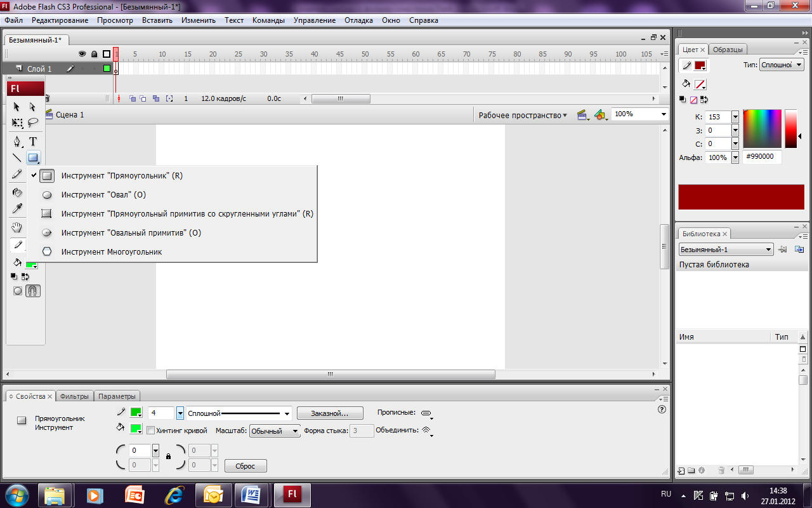The height and width of the screenshot is (508, 812).
Task: Toggle Layer 1 outline color square
Action: click(107, 69)
